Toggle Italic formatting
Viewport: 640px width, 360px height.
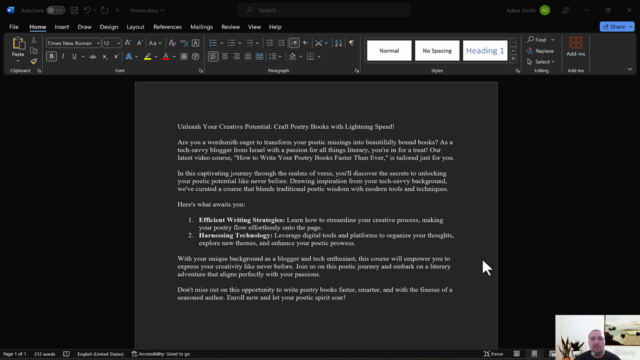(x=63, y=56)
